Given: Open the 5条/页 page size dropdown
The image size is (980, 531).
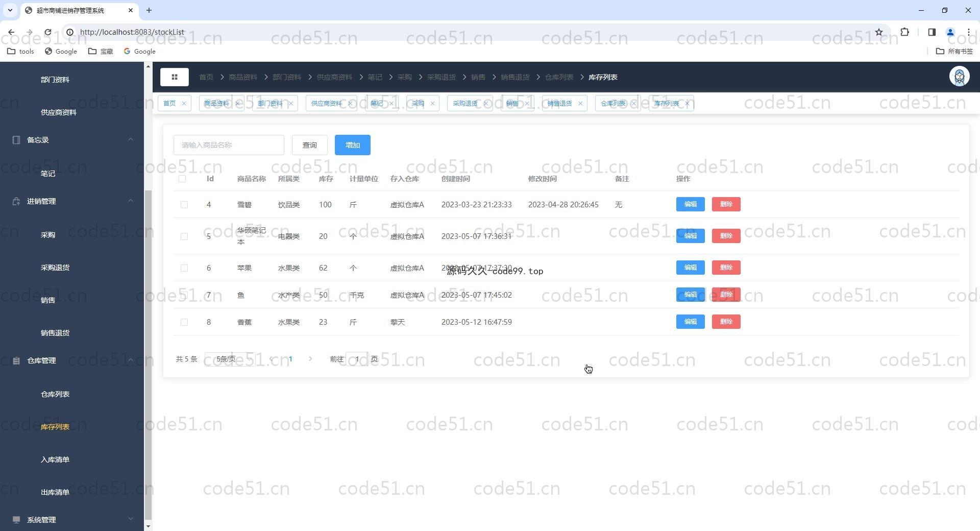Looking at the screenshot, I should point(230,359).
